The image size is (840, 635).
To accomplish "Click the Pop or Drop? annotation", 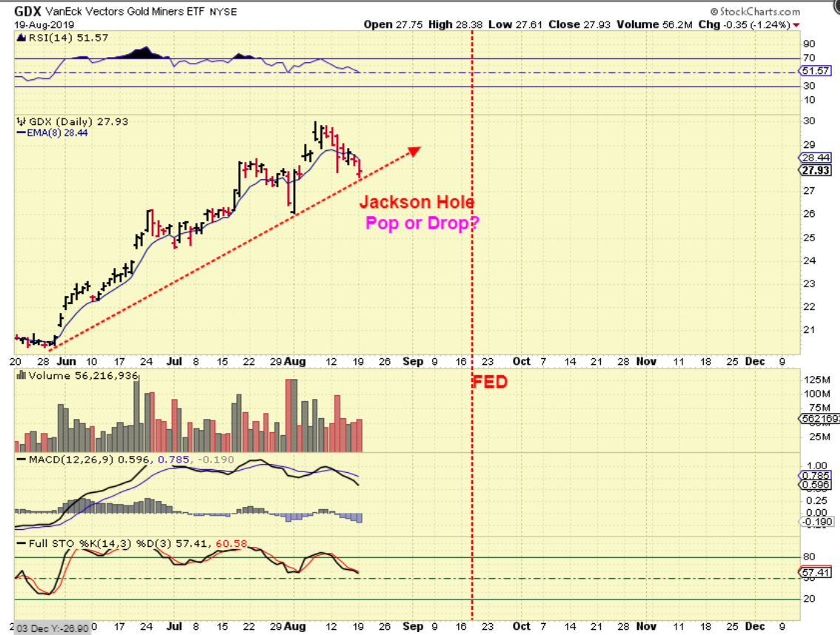I will coord(422,223).
